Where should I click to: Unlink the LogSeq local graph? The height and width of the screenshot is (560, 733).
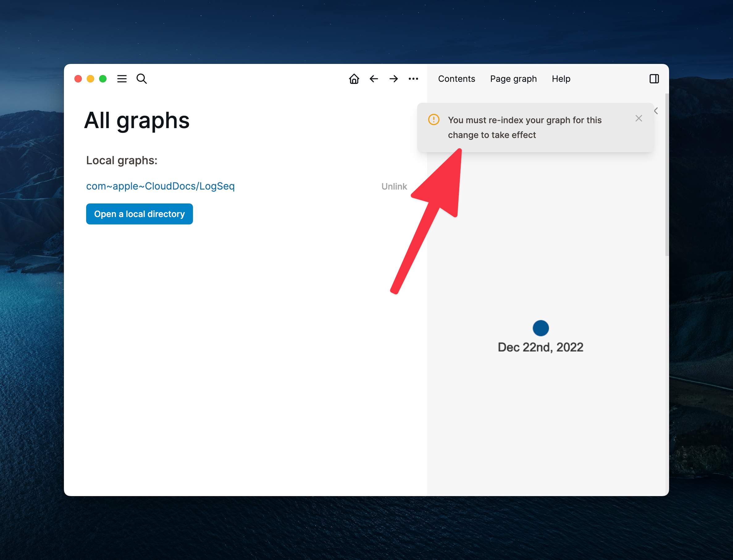click(x=394, y=186)
